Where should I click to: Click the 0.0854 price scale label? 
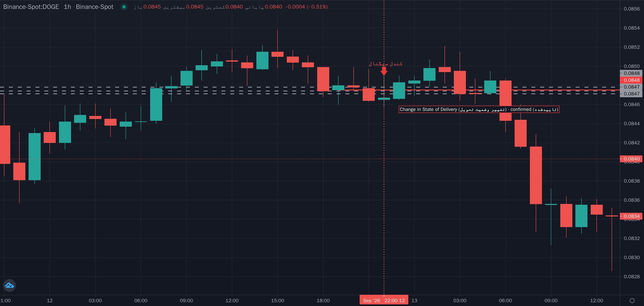632,28
